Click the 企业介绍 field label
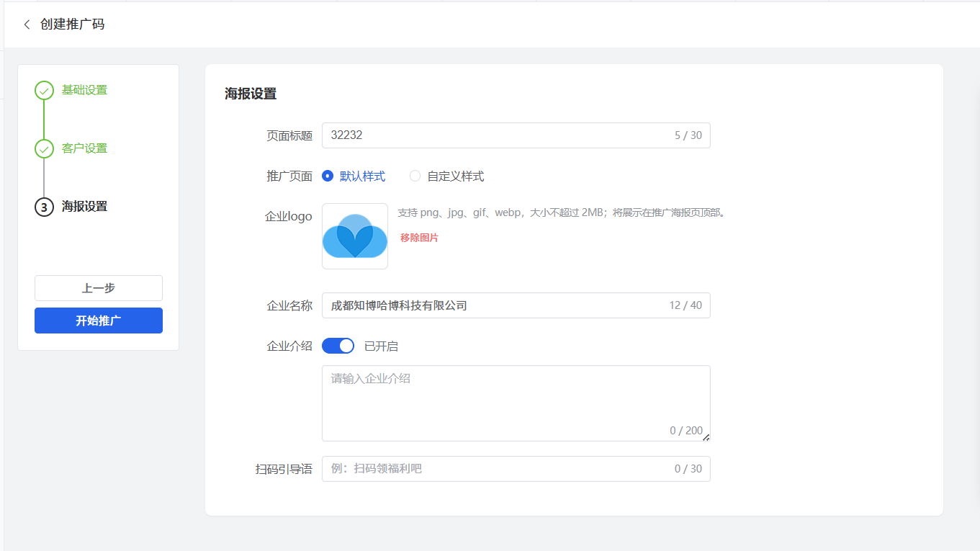The width and height of the screenshot is (980, 551). pyautogui.click(x=289, y=346)
